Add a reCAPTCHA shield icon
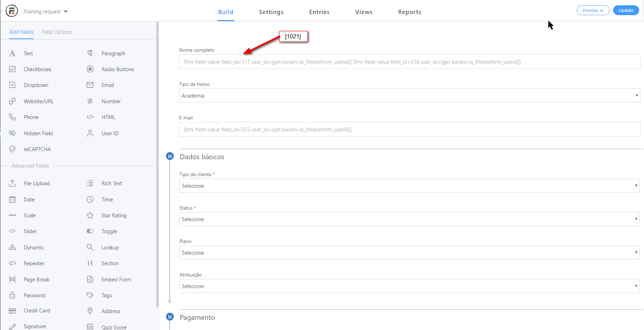This screenshot has height=330, width=644. pyautogui.click(x=12, y=149)
